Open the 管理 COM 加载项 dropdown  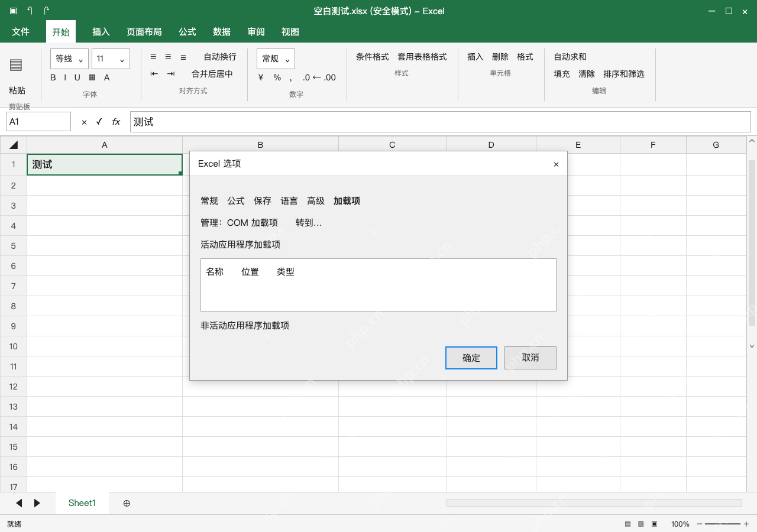[253, 223]
